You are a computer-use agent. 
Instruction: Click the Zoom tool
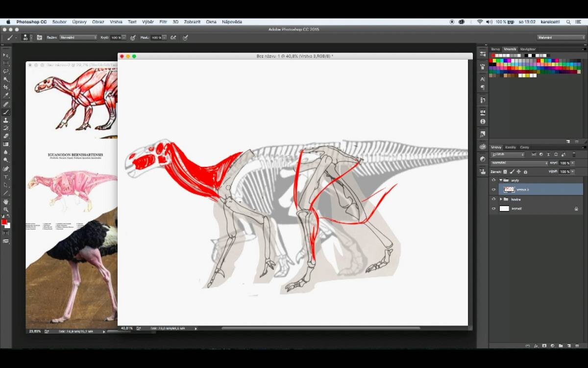coord(6,210)
